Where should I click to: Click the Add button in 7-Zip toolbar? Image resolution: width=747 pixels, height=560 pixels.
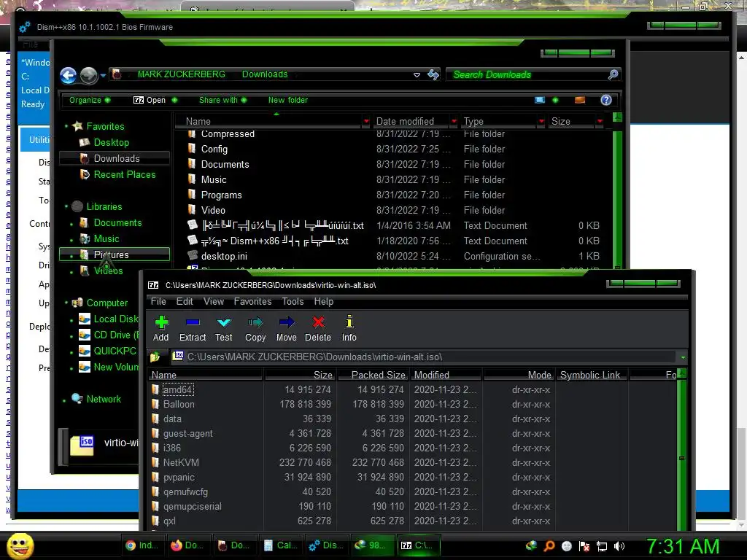pyautogui.click(x=161, y=328)
